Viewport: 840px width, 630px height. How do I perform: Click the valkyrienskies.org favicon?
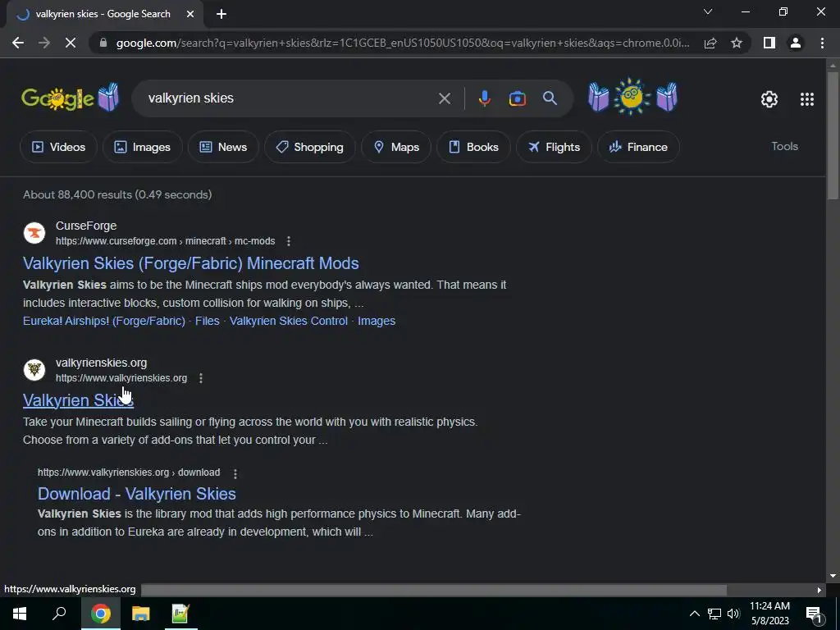pos(34,370)
